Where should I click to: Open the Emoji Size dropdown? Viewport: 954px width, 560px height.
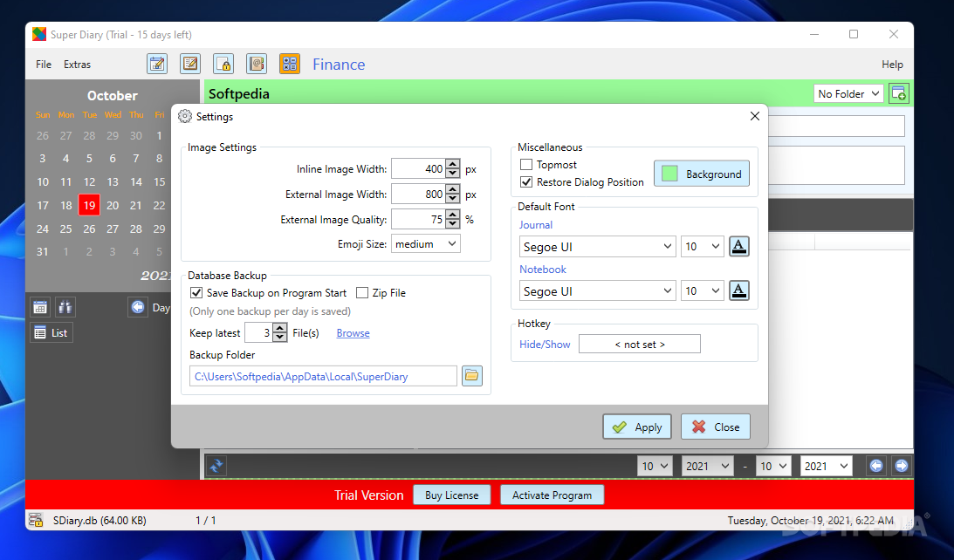click(425, 244)
